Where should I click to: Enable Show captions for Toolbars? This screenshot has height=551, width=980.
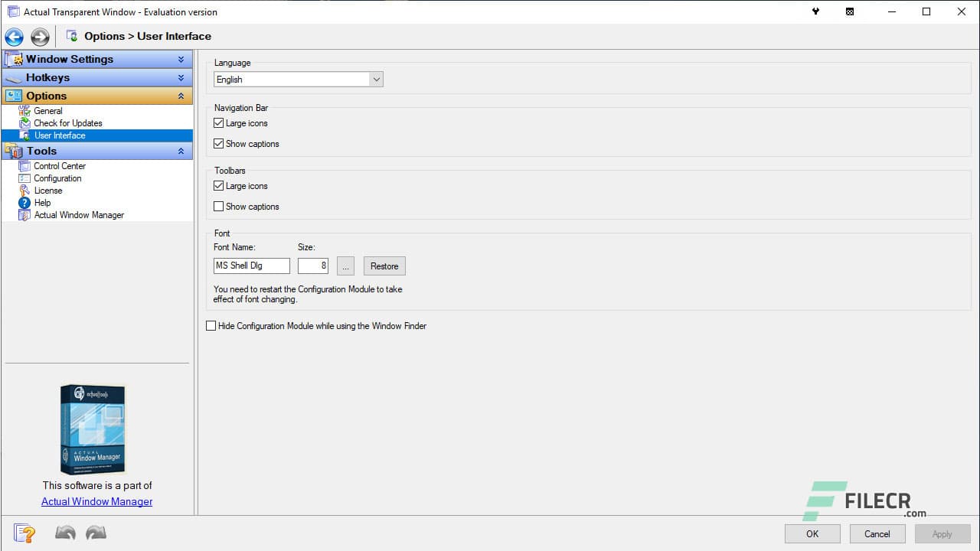tap(218, 207)
